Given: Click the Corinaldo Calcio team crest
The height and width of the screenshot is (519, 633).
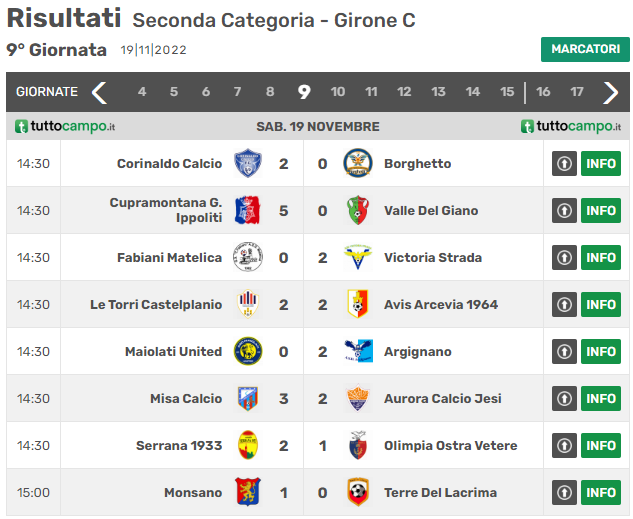Looking at the screenshot, I should click(x=248, y=163).
